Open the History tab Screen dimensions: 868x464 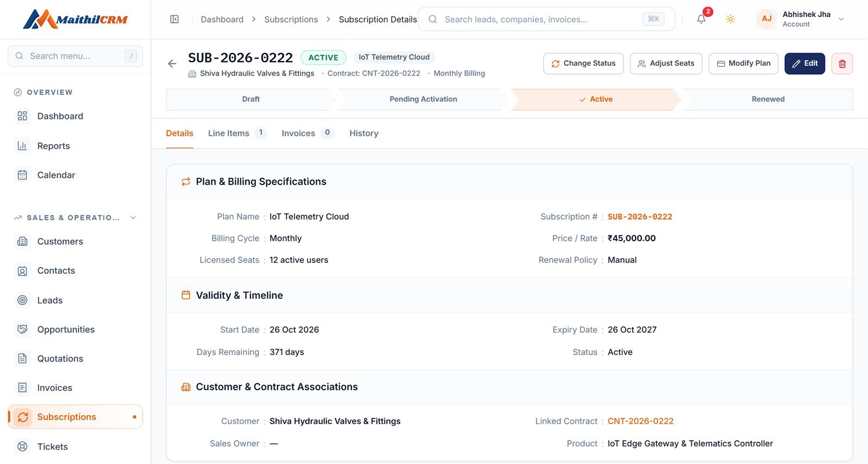point(364,133)
